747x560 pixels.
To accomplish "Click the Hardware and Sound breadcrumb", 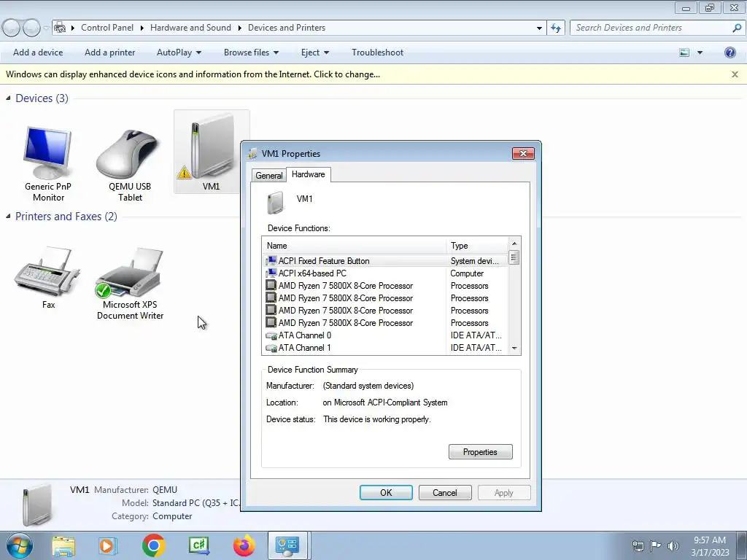I will point(190,28).
